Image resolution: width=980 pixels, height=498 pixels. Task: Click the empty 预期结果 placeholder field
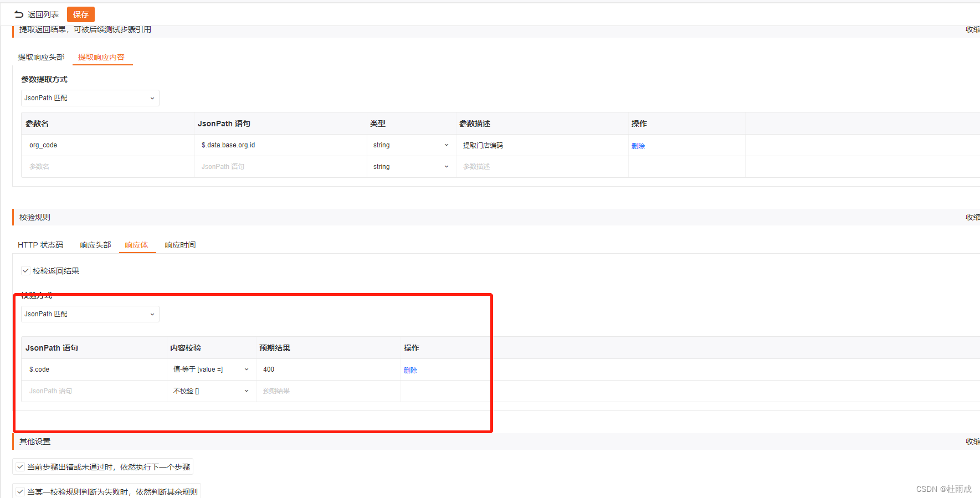(329, 391)
